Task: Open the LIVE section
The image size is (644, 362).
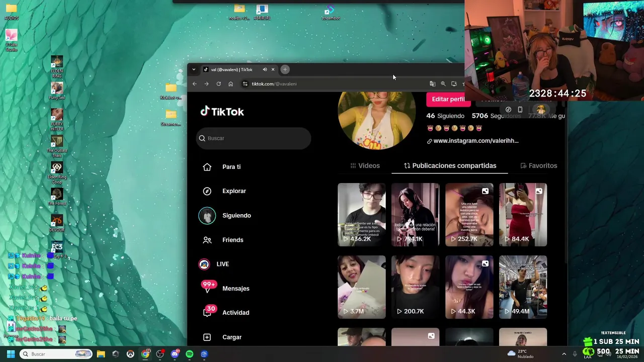Action: [222, 264]
